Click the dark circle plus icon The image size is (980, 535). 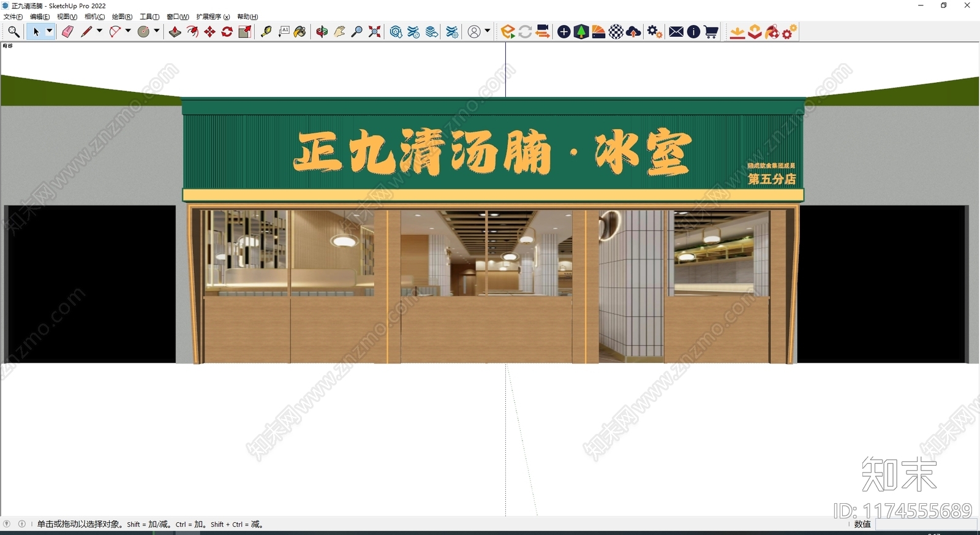pyautogui.click(x=564, y=32)
